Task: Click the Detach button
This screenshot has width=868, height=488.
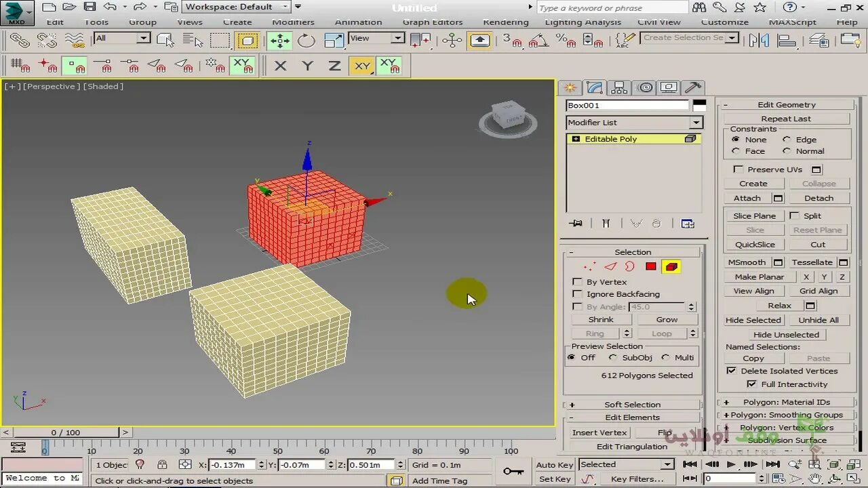Action: coord(818,199)
